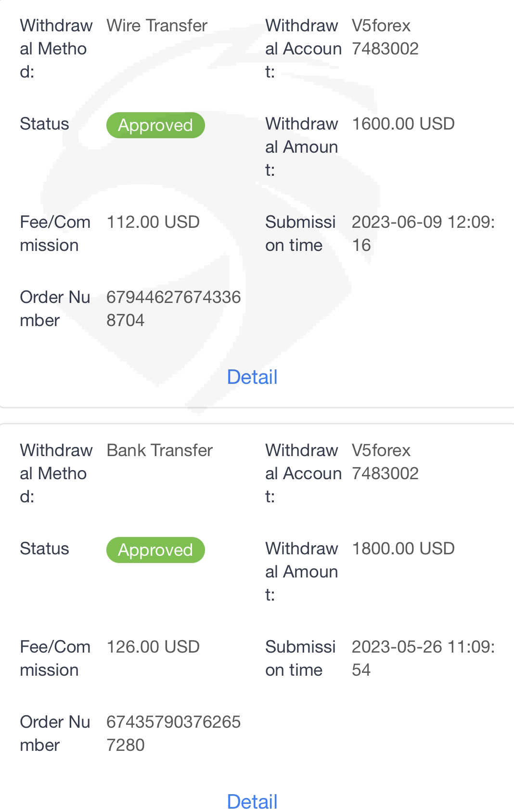Tap Fee/Commission label in the Wire Transfer record
The height and width of the screenshot is (812, 514).
55,234
